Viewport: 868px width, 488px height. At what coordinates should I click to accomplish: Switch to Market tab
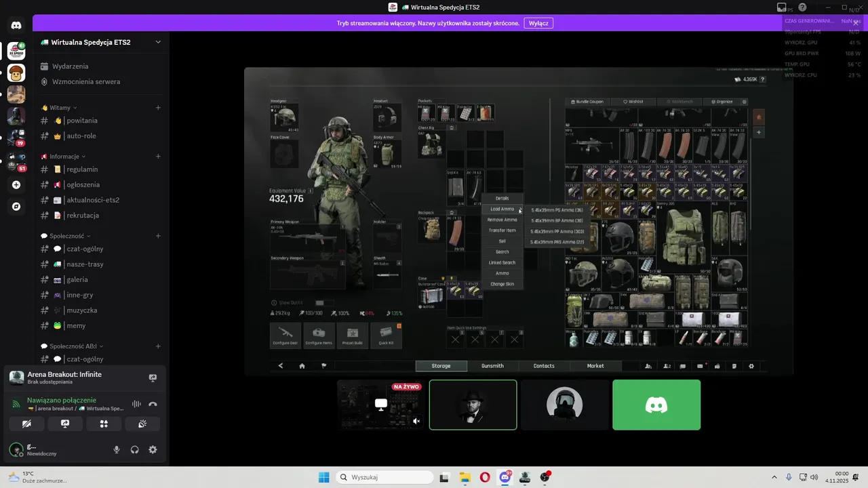595,366
